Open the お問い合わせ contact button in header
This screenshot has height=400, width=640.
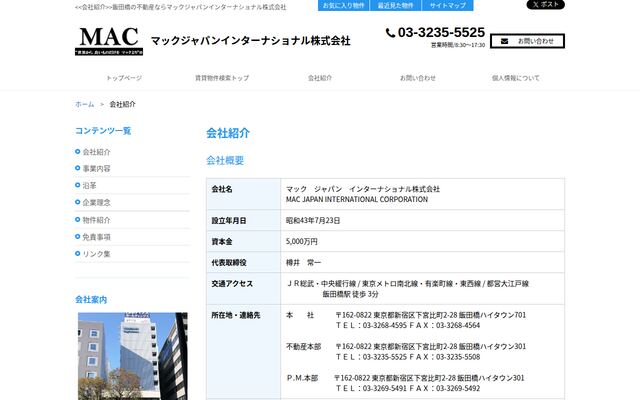[x=527, y=41]
